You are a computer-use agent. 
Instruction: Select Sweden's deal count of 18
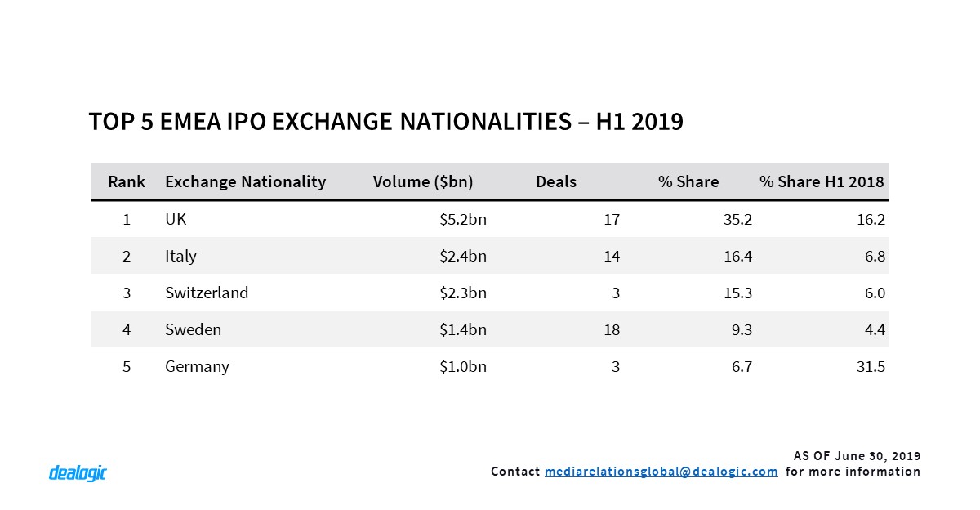click(611, 330)
